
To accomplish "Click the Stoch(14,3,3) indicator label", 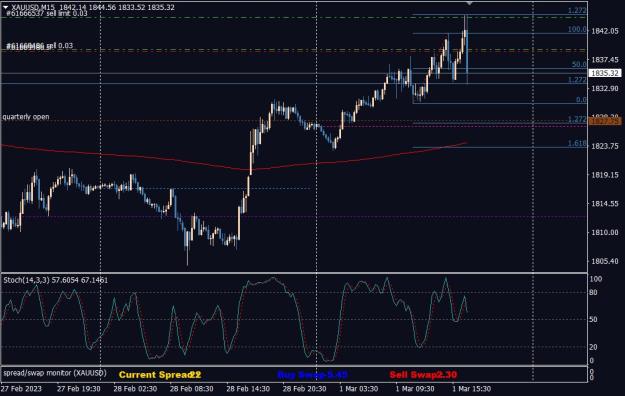I will coord(56,280).
